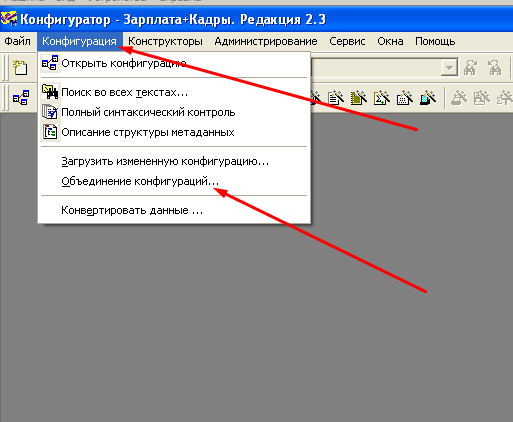Image resolution: width=513 pixels, height=422 pixels.
Task: Click the second greyed-out wizard icon after the separator
Action: tap(482, 98)
